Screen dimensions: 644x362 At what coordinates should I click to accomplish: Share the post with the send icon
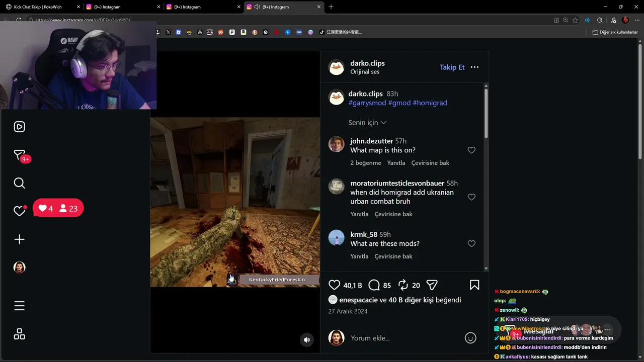[x=432, y=285]
